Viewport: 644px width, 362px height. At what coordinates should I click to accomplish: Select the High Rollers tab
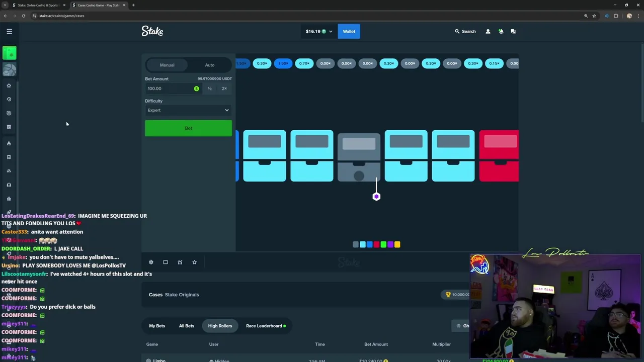pos(220,326)
